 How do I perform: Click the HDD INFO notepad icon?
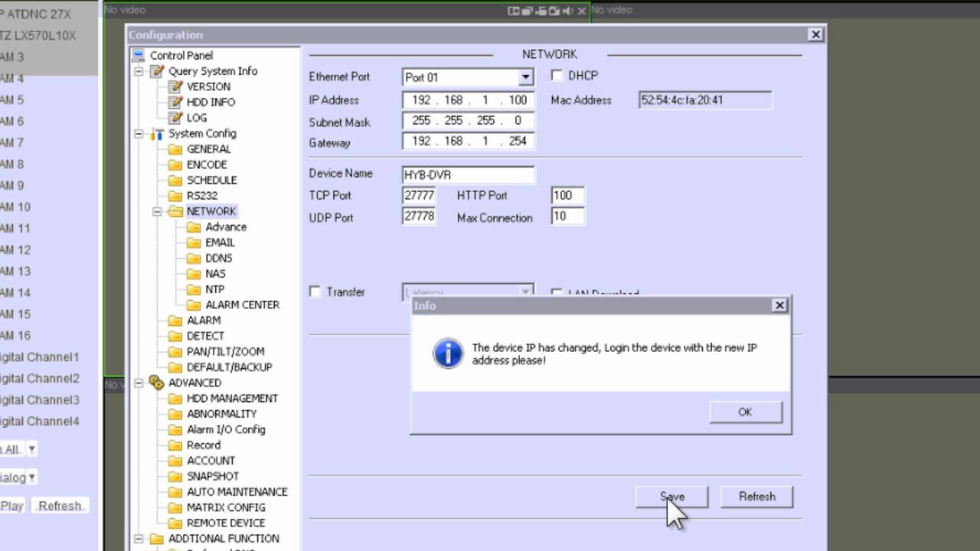point(175,102)
